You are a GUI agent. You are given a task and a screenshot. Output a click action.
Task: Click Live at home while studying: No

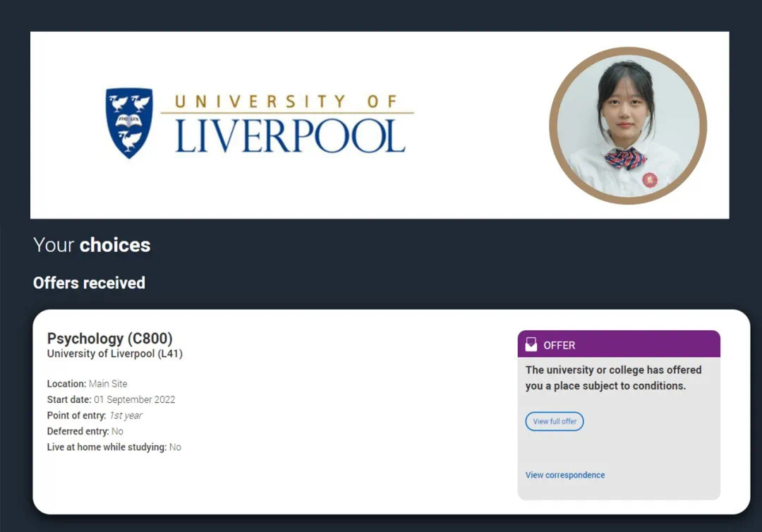pyautogui.click(x=114, y=447)
